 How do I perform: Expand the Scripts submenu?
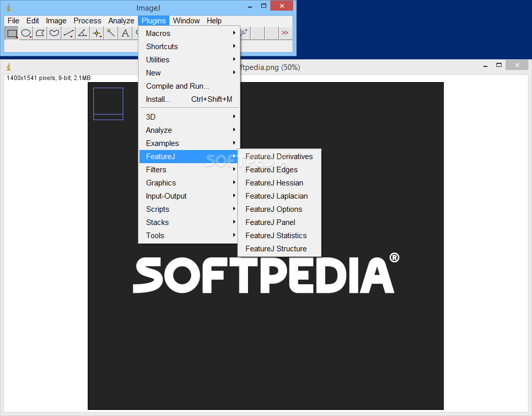point(189,210)
